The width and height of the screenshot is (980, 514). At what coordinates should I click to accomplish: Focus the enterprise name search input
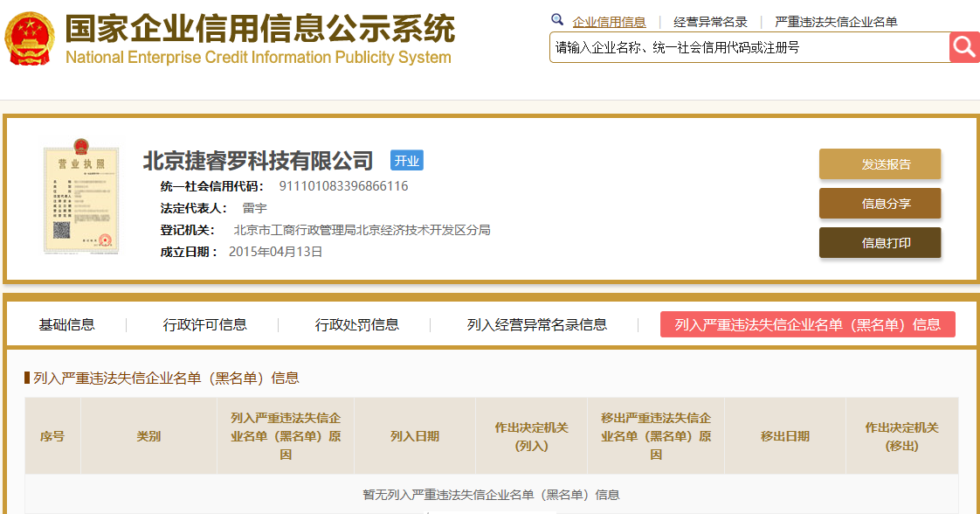749,47
